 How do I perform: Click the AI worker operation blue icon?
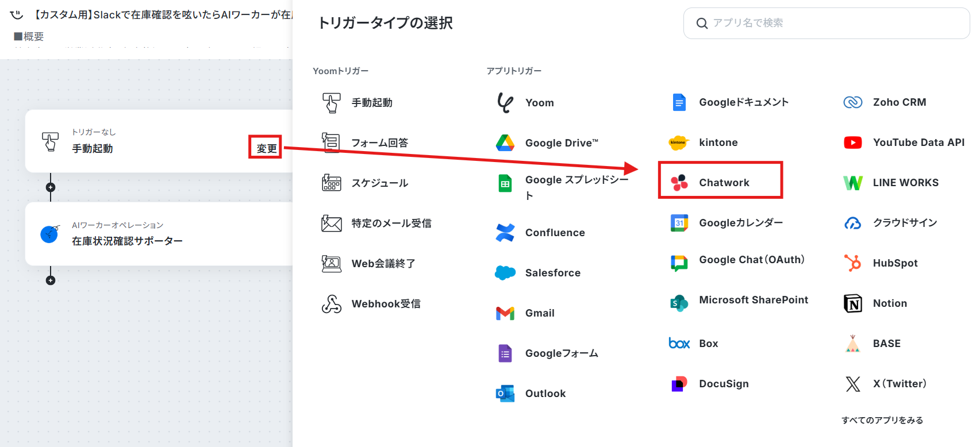pos(50,233)
